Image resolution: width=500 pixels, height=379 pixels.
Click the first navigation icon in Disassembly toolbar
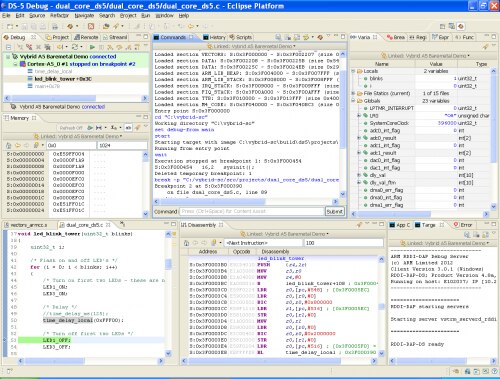click(186, 243)
